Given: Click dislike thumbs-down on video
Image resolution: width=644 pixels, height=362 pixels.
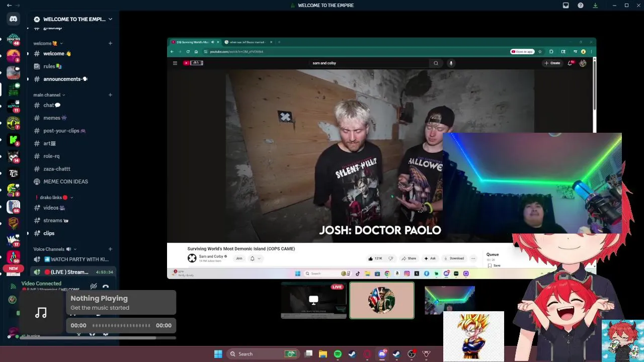Looking at the screenshot, I should (390, 258).
